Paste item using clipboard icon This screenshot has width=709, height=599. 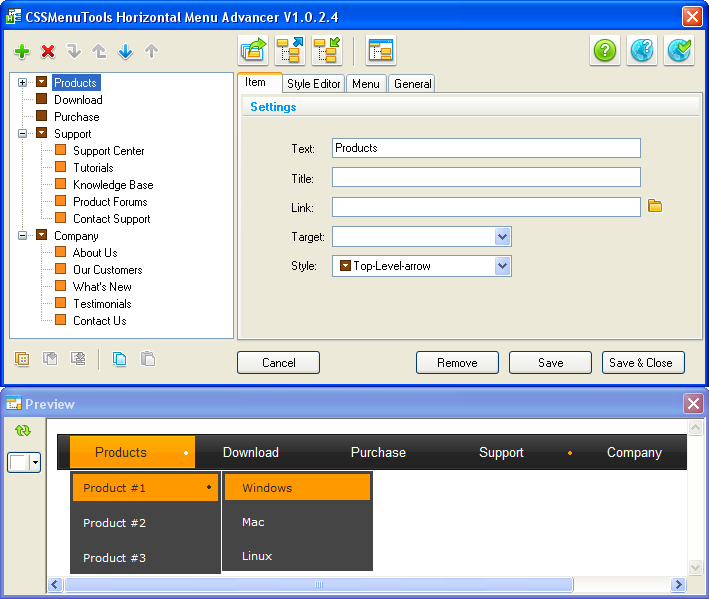[148, 359]
